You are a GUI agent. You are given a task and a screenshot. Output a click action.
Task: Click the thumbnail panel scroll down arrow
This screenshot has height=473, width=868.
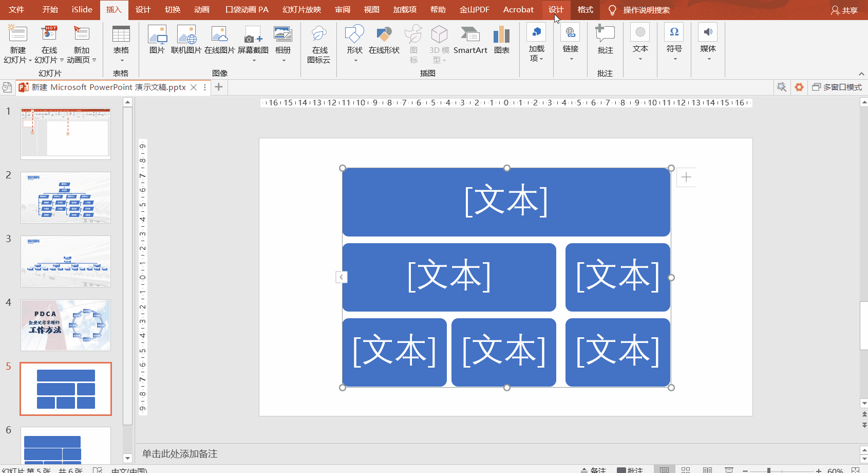pos(128,458)
